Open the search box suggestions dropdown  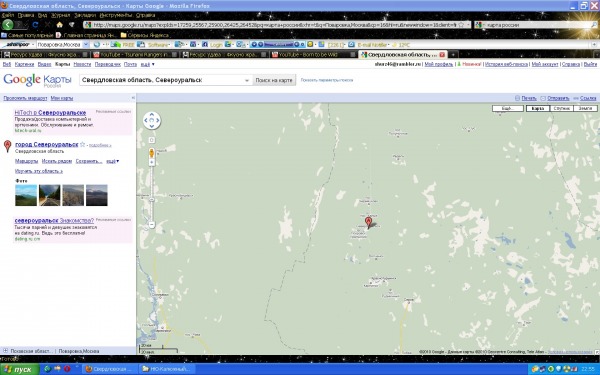[x=247, y=80]
